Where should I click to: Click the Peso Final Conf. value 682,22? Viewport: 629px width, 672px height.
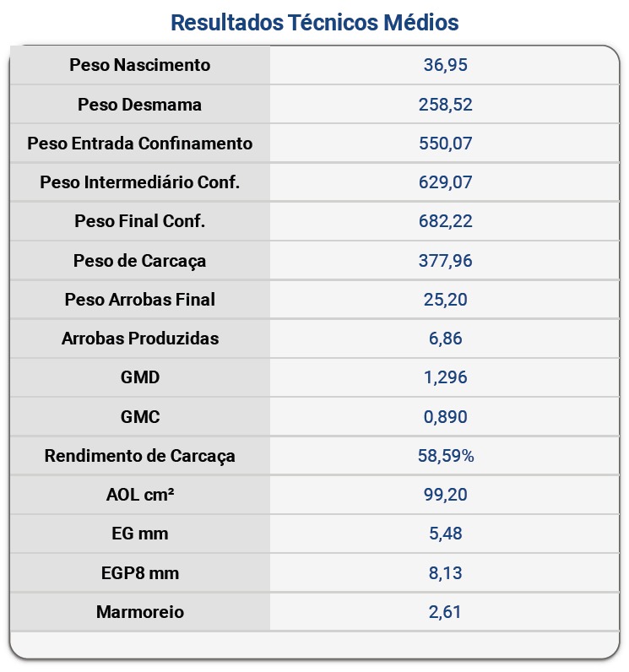click(x=445, y=221)
